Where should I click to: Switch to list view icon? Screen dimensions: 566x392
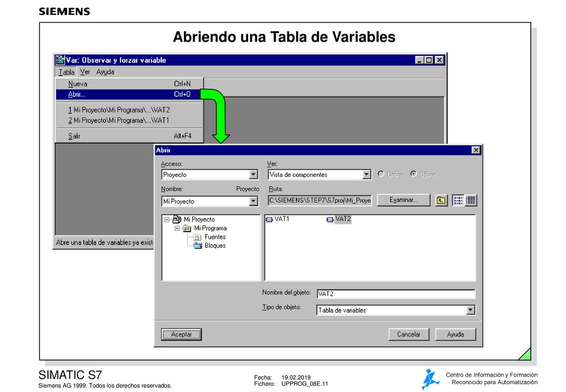[458, 200]
